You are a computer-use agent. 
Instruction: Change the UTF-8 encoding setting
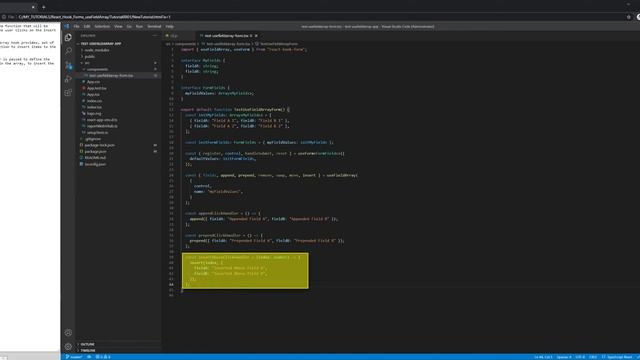point(580,357)
